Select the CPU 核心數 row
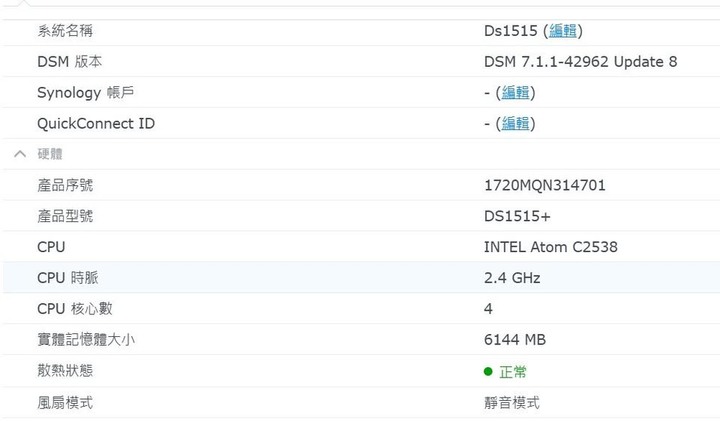Viewport: 720px width, 421px height. pyautogui.click(x=361, y=309)
